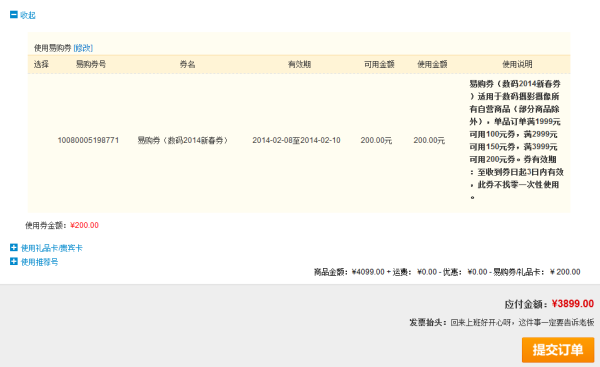The image size is (600, 367).
Task: Expand 使用推荐号 section
Action: pyautogui.click(x=39, y=262)
